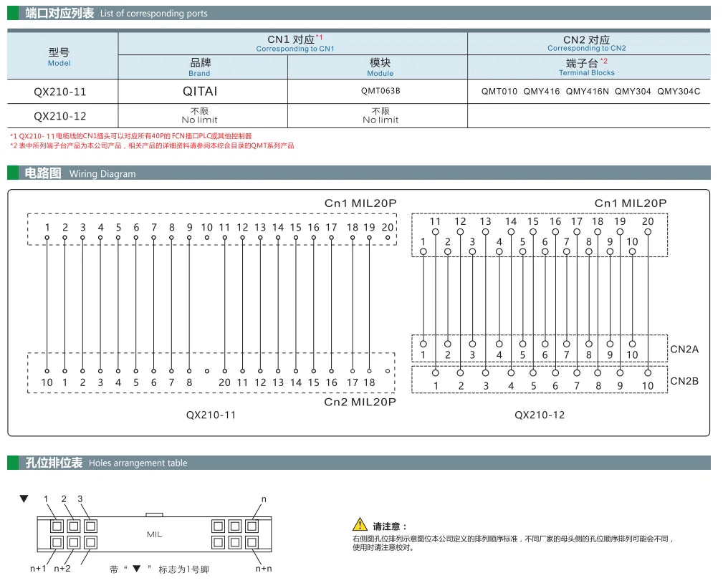The height and width of the screenshot is (588, 723).
Task: Click the 'CN2A' connector label
Action: pos(684,350)
